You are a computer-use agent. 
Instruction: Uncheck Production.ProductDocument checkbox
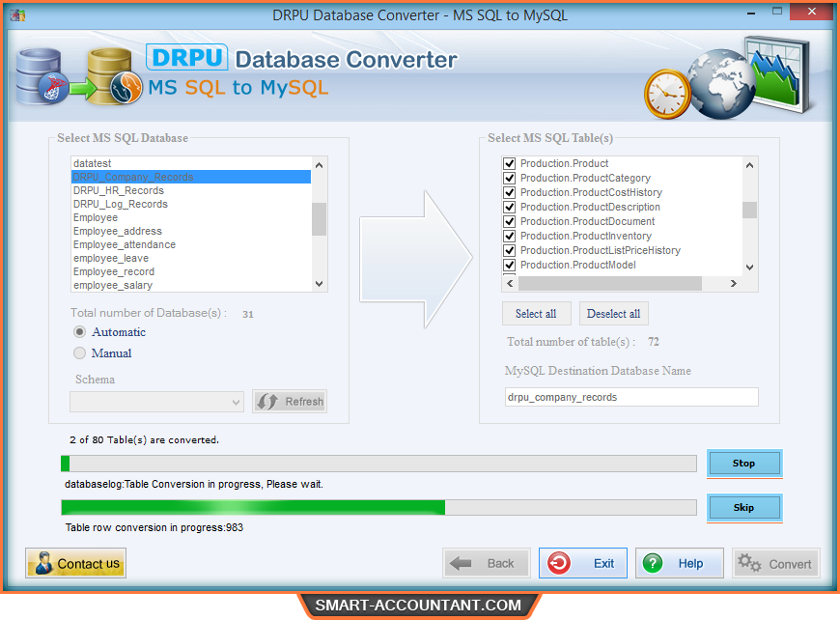point(510,221)
